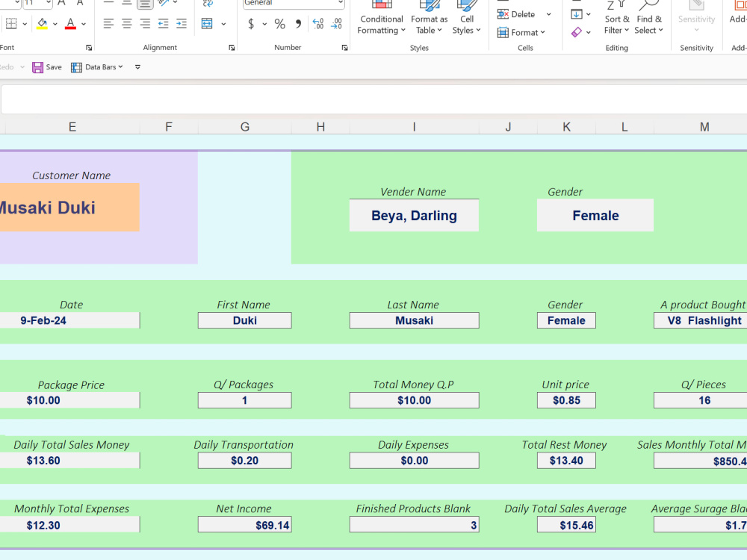Image resolution: width=747 pixels, height=560 pixels.
Task: Select the Musaki Duki customer name cell
Action: [x=69, y=207]
